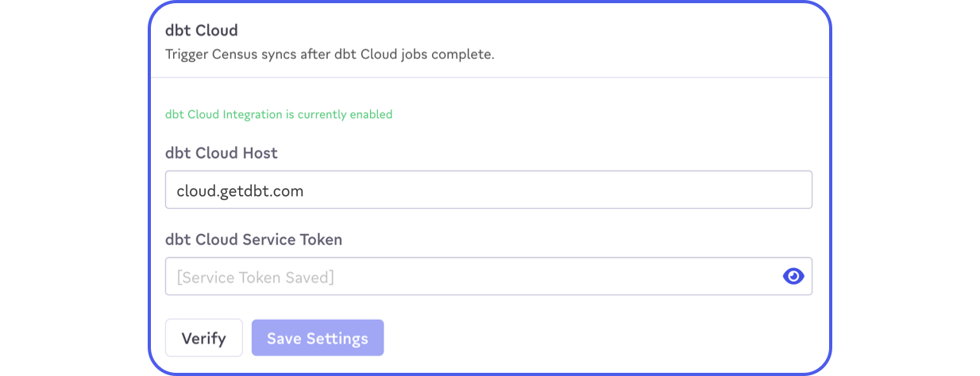Verify the dbt Cloud connection settings
Viewport: 980px width, 376px height.
[203, 338]
